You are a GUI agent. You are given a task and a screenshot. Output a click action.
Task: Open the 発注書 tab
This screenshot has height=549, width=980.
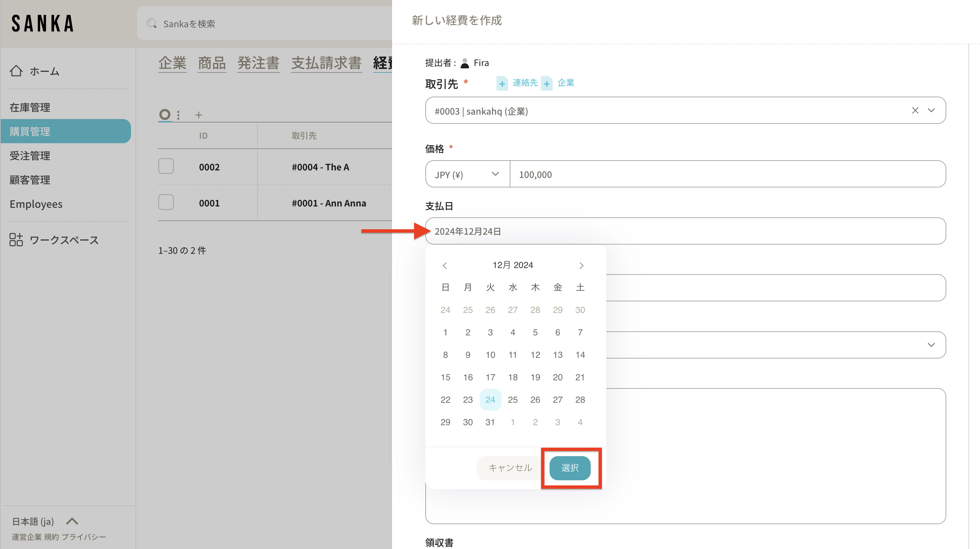[x=258, y=63]
